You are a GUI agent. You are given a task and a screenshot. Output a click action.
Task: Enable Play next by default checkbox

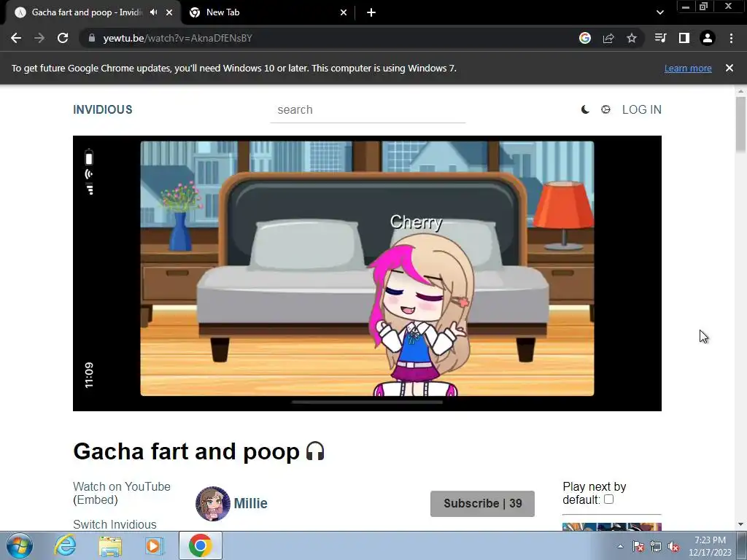tap(608, 499)
